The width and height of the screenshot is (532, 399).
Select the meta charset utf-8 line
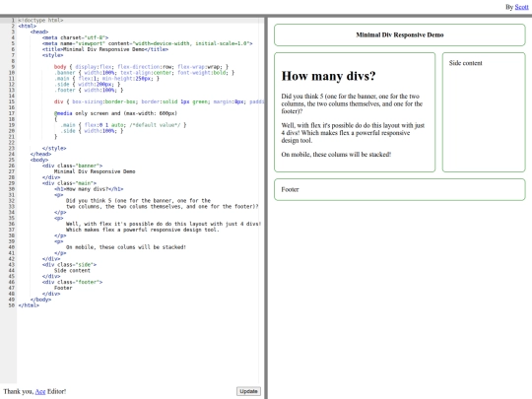[75, 37]
